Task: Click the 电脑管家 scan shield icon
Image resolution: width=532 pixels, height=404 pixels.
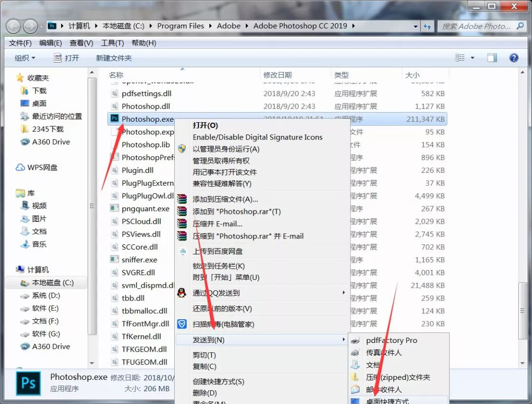Action: point(182,324)
